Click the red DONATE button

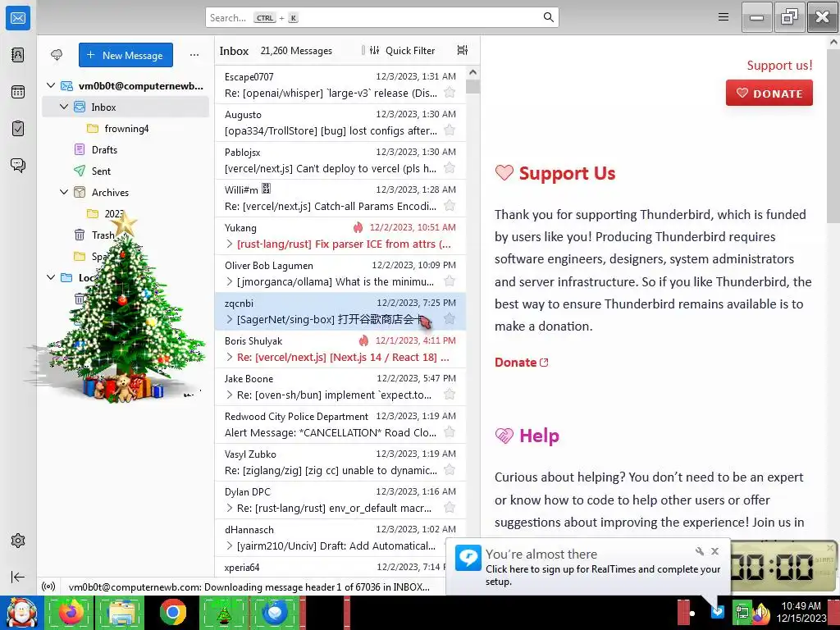click(x=769, y=93)
